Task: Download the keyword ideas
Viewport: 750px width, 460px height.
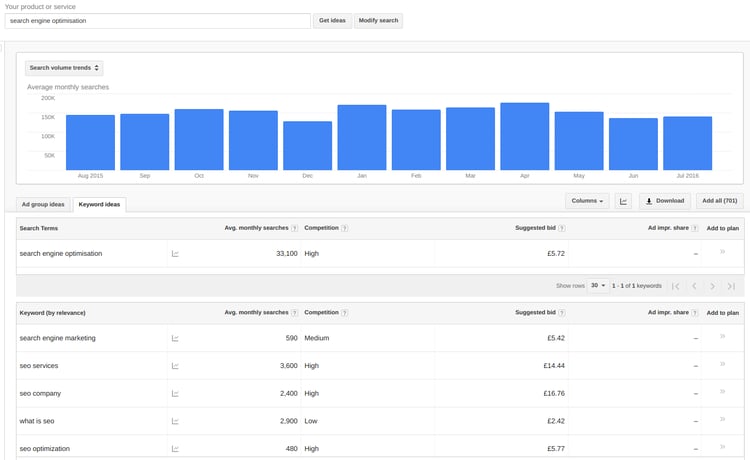Action: (664, 201)
